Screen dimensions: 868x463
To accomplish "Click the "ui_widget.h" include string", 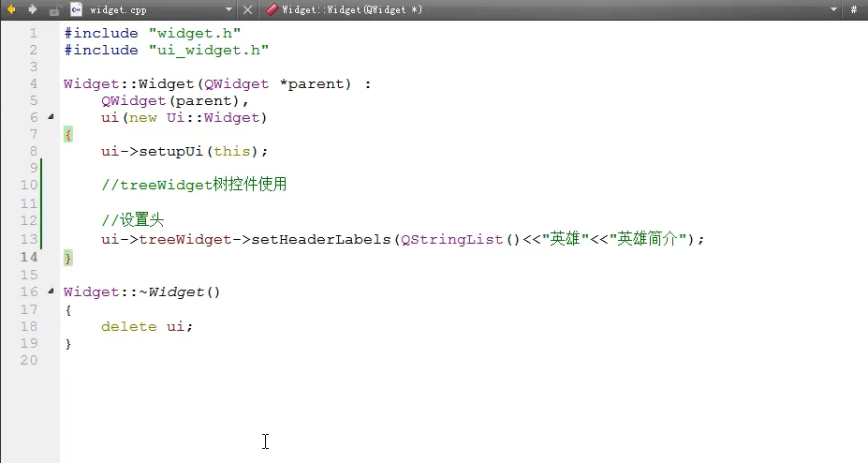I will pos(209,51).
